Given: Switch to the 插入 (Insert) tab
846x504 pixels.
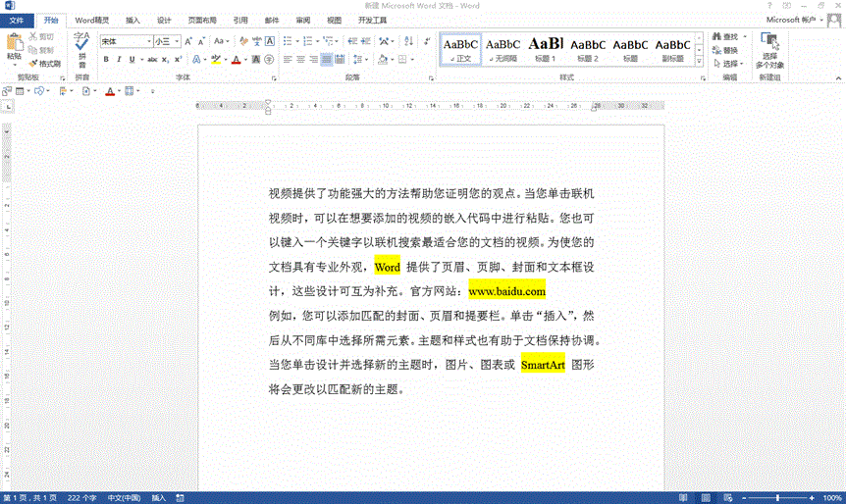Looking at the screenshot, I should (x=132, y=20).
